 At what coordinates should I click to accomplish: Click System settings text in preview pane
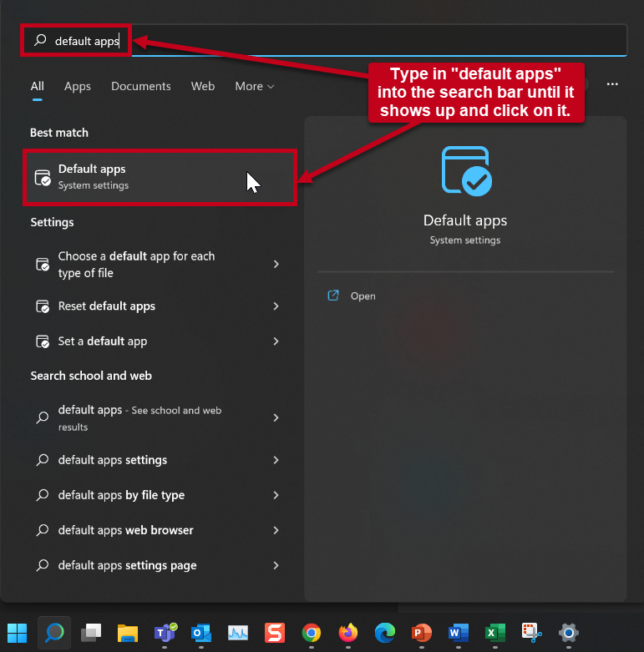pos(465,240)
